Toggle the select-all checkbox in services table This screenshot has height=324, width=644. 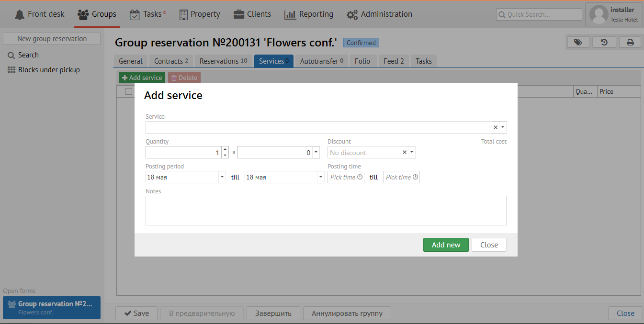click(128, 91)
